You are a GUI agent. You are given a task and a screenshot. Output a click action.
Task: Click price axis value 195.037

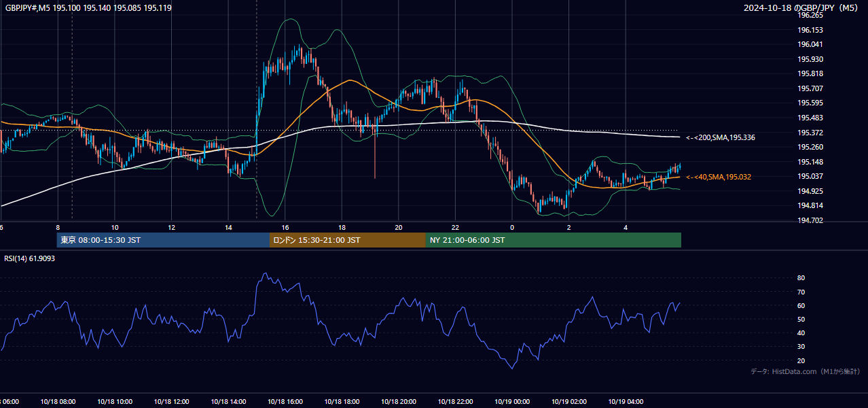point(810,176)
